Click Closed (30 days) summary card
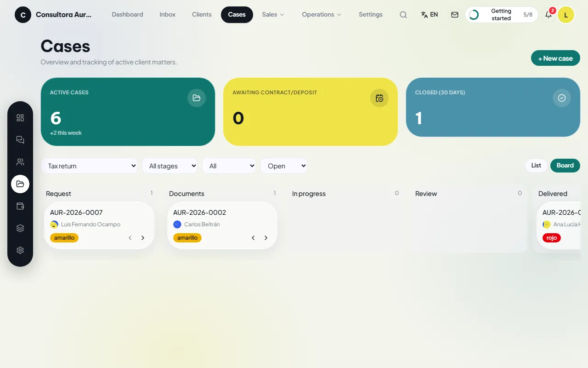This screenshot has height=368, width=588. 493,107
